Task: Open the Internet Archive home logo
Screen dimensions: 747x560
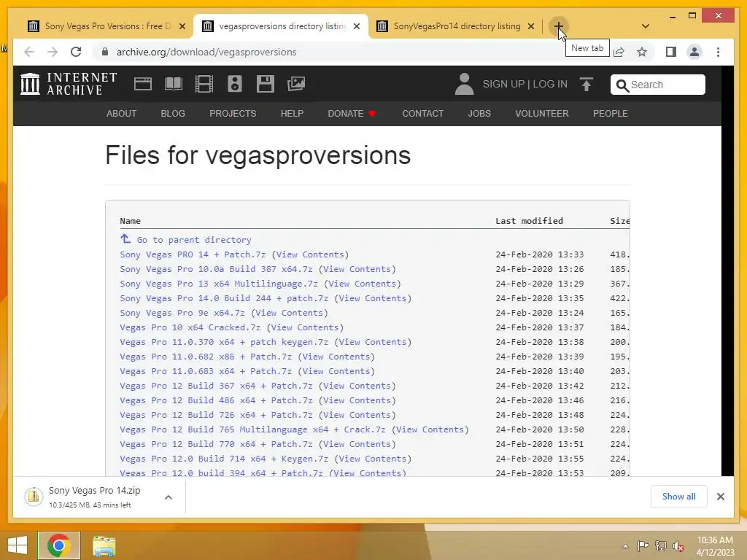Action: pyautogui.click(x=69, y=84)
